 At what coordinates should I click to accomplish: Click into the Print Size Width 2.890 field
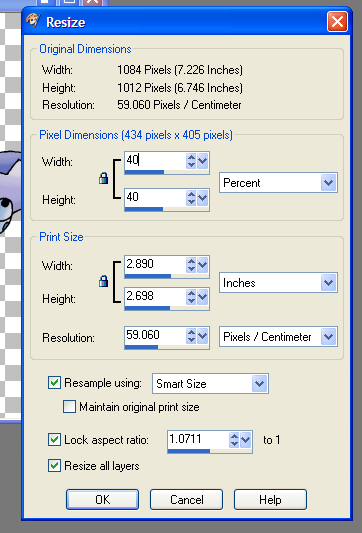click(x=155, y=264)
